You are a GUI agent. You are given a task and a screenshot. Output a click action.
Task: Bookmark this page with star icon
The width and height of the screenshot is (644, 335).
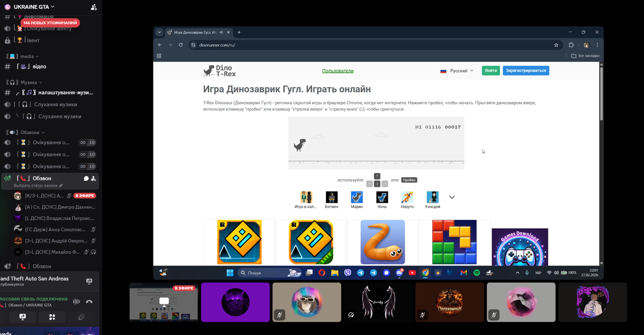556,45
